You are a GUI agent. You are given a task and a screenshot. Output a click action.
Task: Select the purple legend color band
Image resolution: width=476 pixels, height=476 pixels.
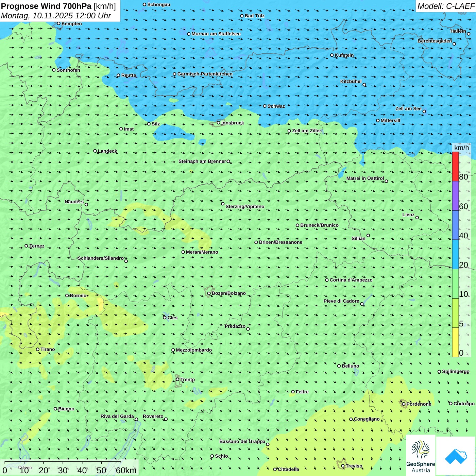[455, 196]
